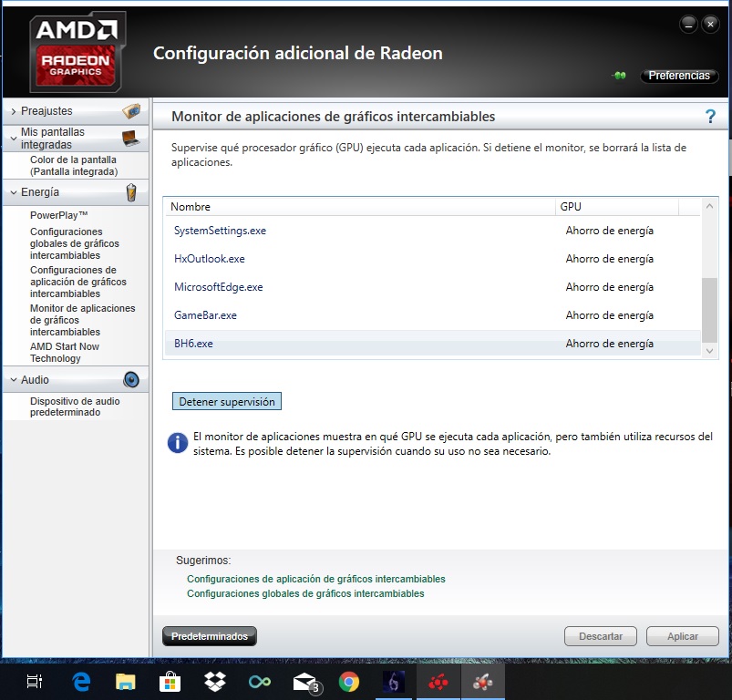
Task: Select the HxOutlook.exe row
Action: pyautogui.click(x=433, y=259)
